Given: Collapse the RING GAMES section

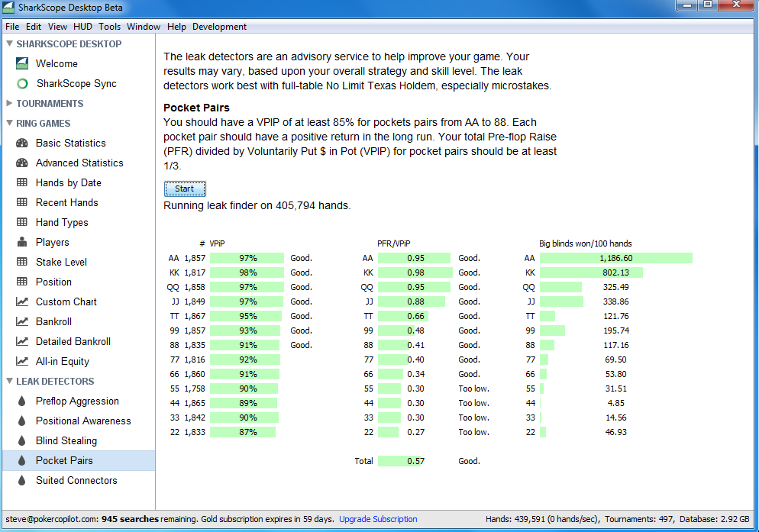Looking at the screenshot, I should [x=9, y=123].
